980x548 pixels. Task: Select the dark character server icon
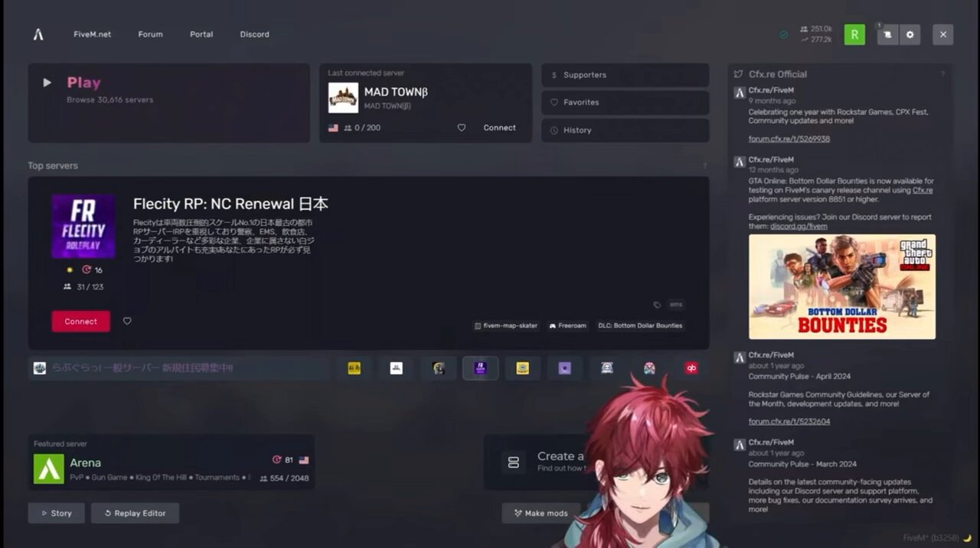point(438,368)
